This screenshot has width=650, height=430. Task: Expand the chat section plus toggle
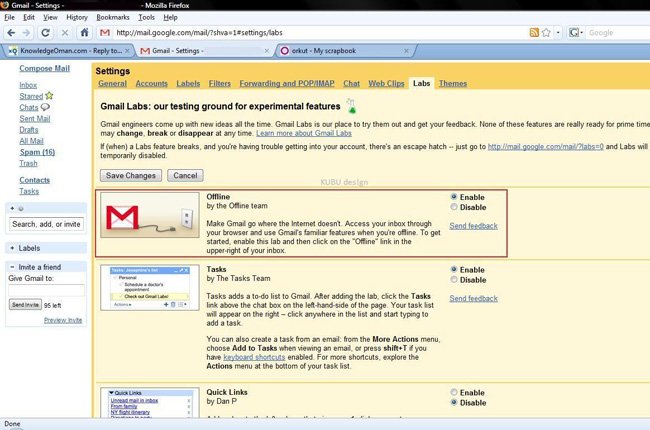[12, 208]
